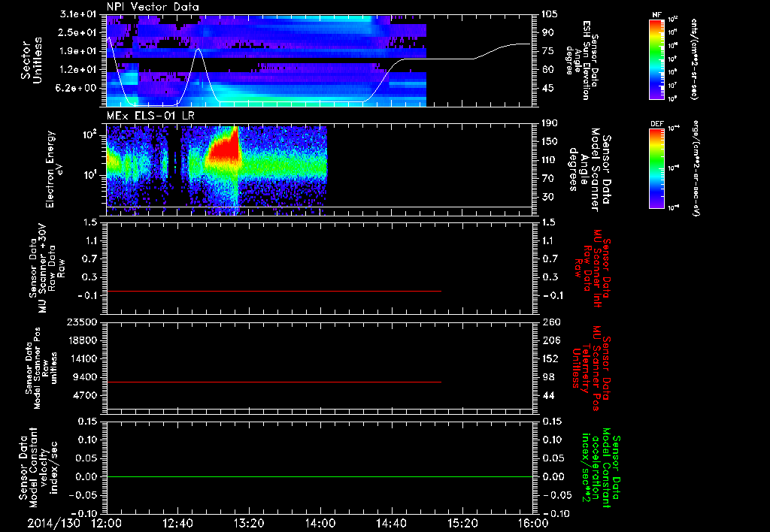Click the green zero-velocity line
Screen dimensions: 770x532
click(x=320, y=476)
